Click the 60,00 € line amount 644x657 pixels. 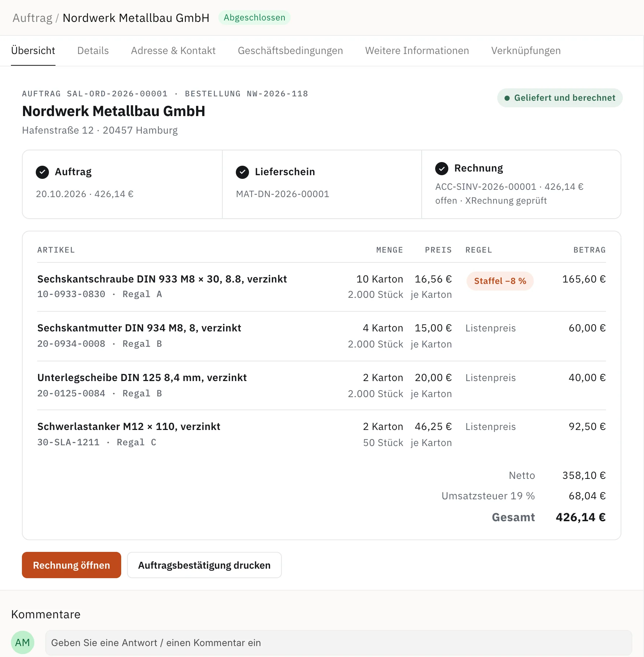pyautogui.click(x=587, y=328)
